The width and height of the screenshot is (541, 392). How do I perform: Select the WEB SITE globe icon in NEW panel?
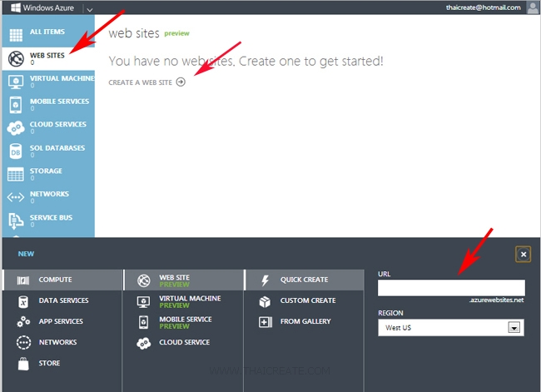click(143, 280)
